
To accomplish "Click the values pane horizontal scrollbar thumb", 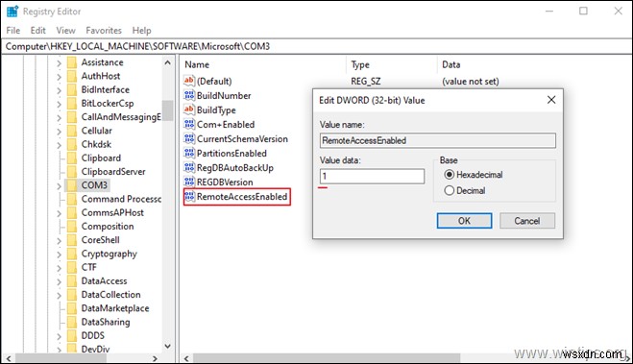I will click(327, 358).
